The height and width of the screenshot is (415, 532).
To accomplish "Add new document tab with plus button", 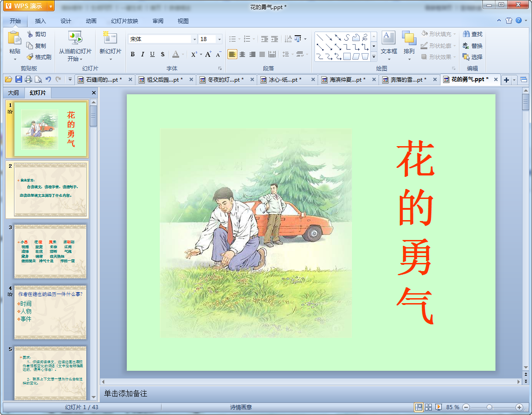I will (507, 80).
